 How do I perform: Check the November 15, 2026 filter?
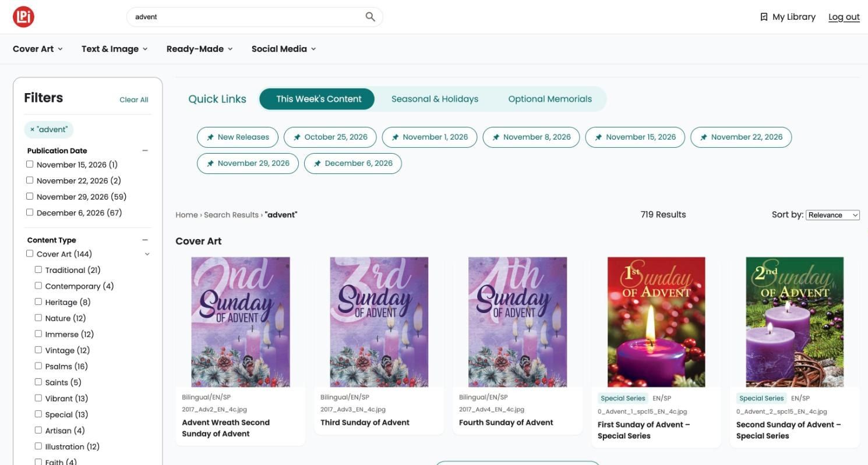[30, 164]
